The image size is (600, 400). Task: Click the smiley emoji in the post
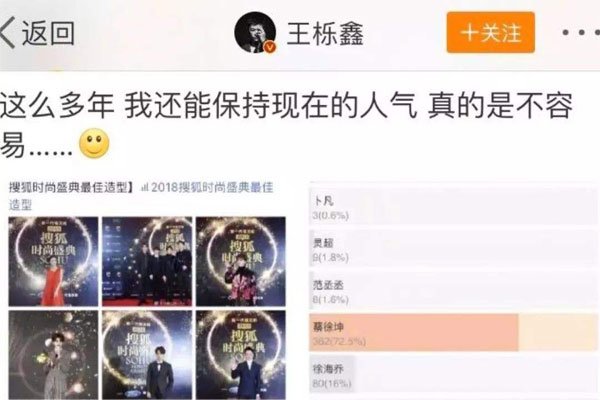pos(94,144)
